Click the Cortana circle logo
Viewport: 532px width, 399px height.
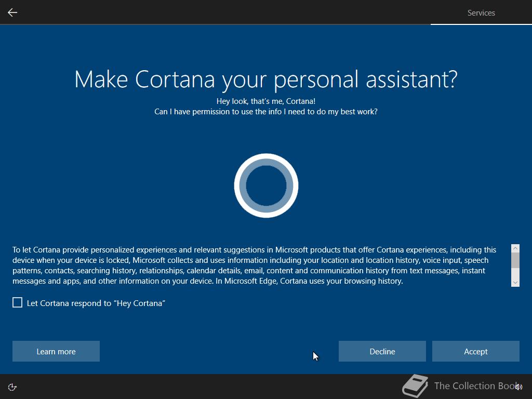pyautogui.click(x=266, y=185)
